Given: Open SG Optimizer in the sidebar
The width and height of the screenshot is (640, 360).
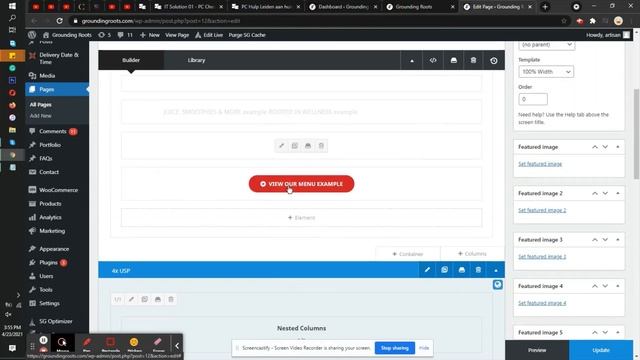Looking at the screenshot, I should point(57,321).
